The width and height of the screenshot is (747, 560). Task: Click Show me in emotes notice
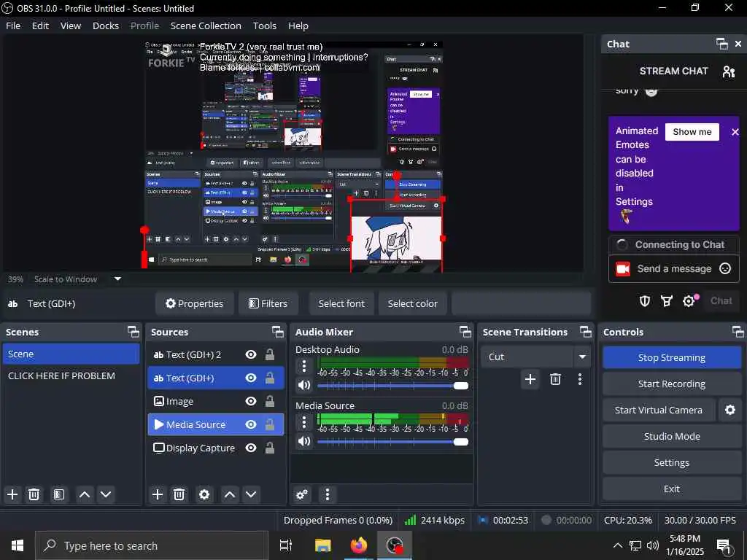coord(692,132)
